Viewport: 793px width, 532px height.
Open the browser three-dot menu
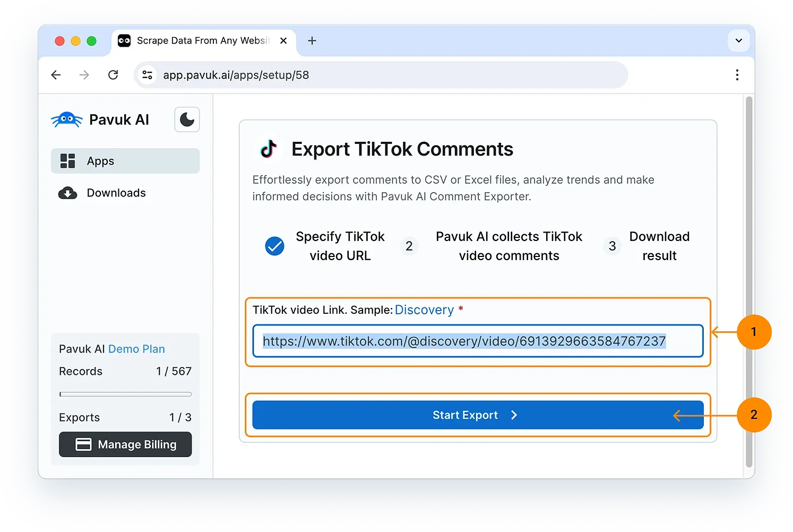click(737, 75)
